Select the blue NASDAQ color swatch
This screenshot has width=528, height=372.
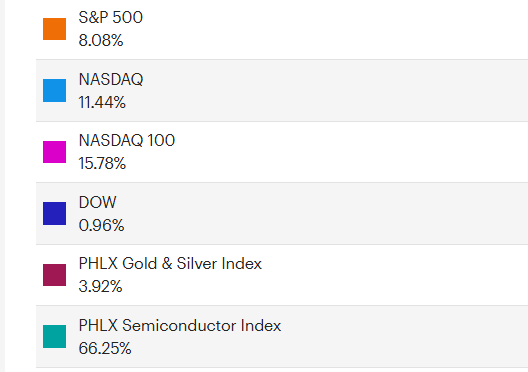tap(54, 90)
